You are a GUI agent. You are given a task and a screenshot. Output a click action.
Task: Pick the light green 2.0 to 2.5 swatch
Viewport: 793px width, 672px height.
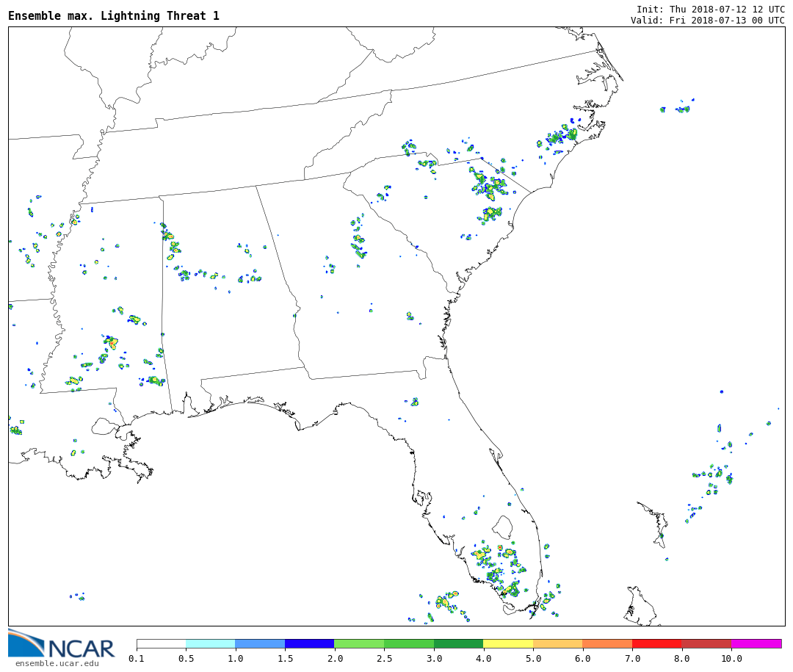click(358, 643)
